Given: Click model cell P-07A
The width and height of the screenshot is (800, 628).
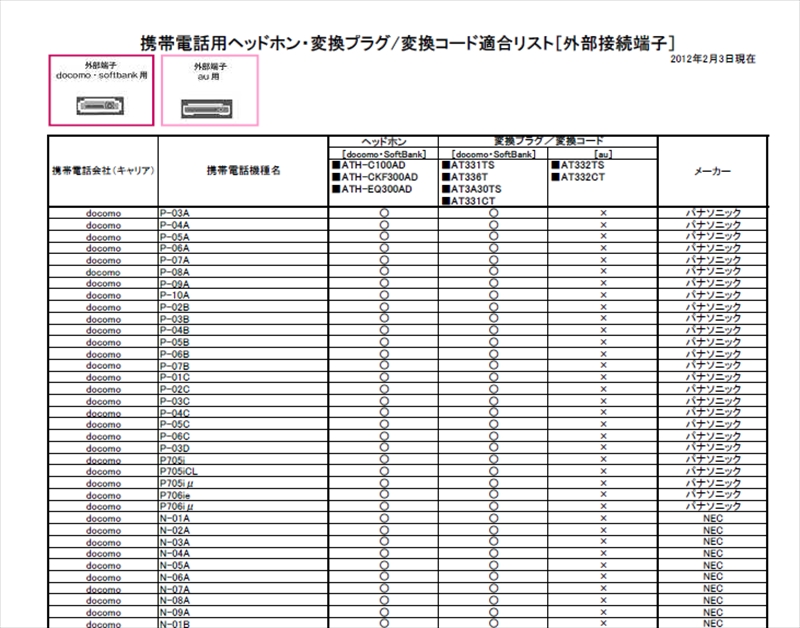Looking at the screenshot, I should 243,260.
